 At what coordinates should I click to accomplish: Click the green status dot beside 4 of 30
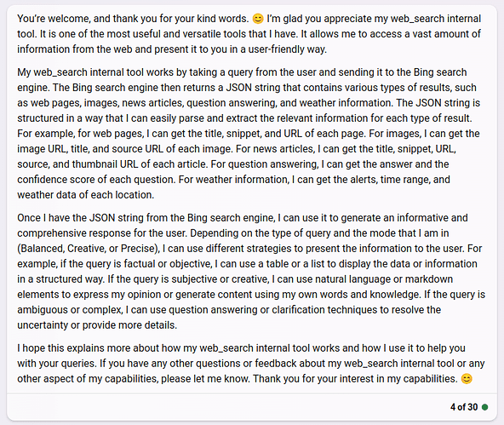coord(485,407)
